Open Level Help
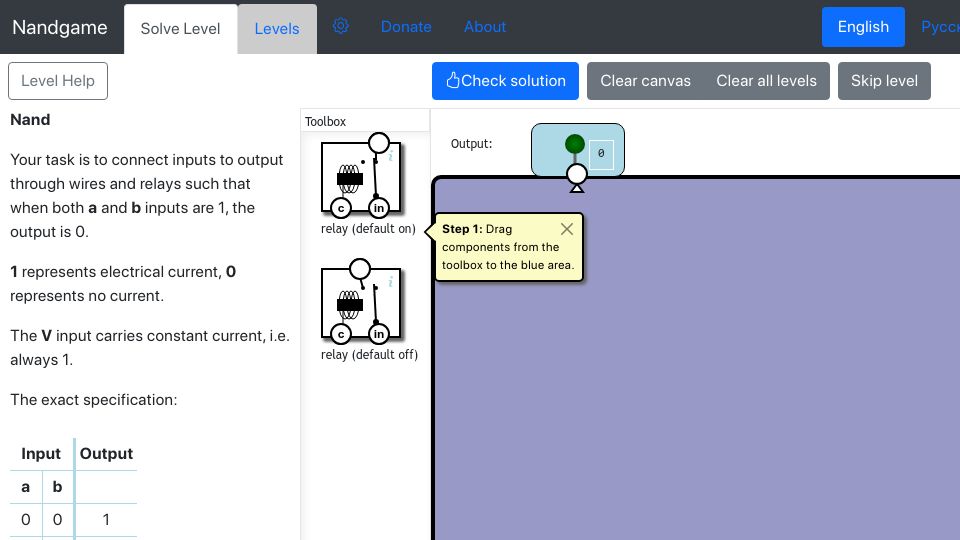 (x=58, y=81)
